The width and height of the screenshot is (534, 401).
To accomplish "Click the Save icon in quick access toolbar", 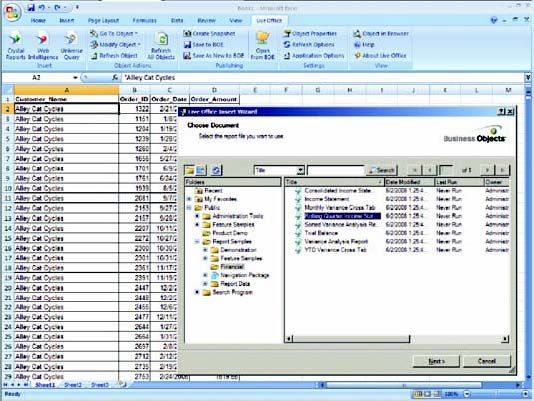I will (x=31, y=7).
